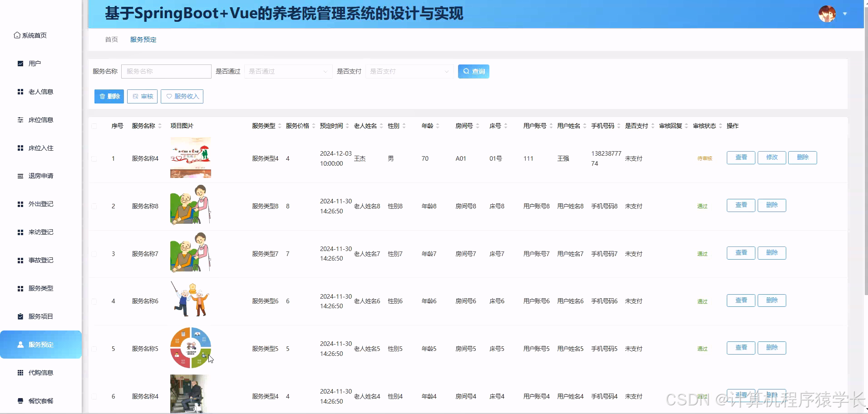Click the 服务收入 button
The image size is (868, 414).
coord(182,96)
